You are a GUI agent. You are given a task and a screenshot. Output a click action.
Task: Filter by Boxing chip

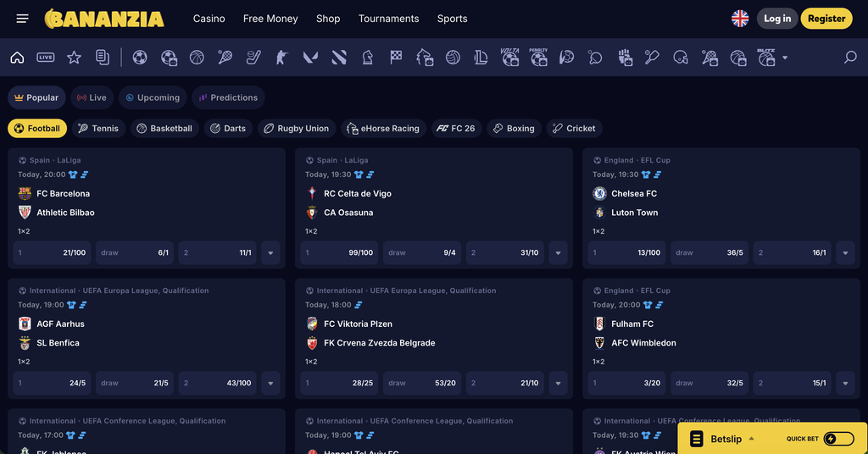click(514, 128)
